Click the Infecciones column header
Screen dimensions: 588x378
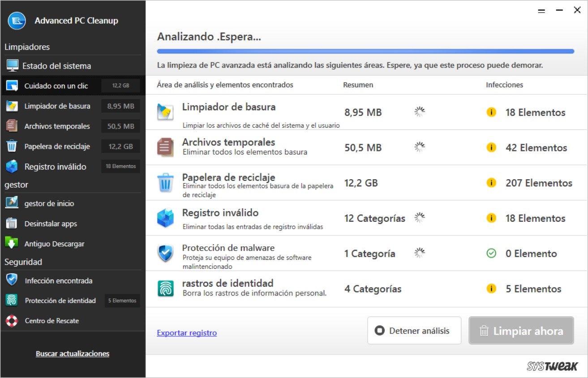505,85
